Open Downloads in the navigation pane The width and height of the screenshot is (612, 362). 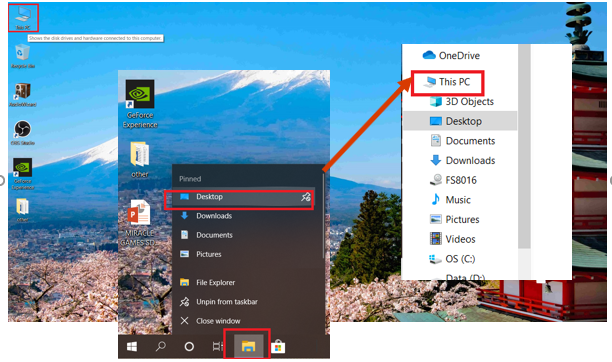(x=463, y=160)
